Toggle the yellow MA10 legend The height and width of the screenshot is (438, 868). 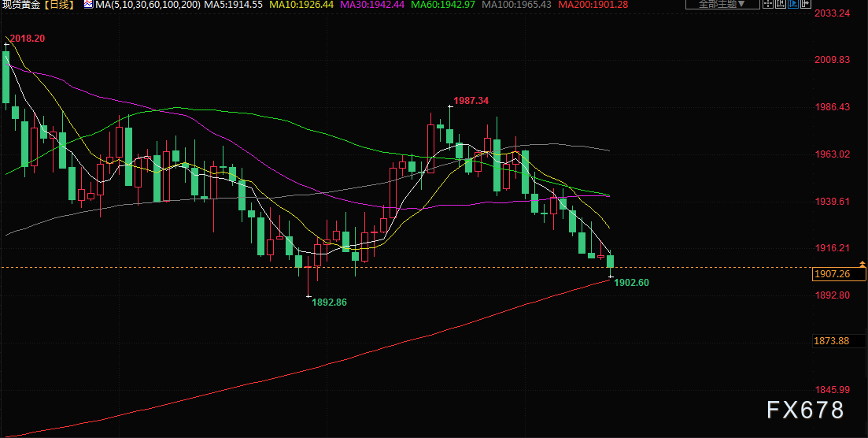pyautogui.click(x=301, y=5)
